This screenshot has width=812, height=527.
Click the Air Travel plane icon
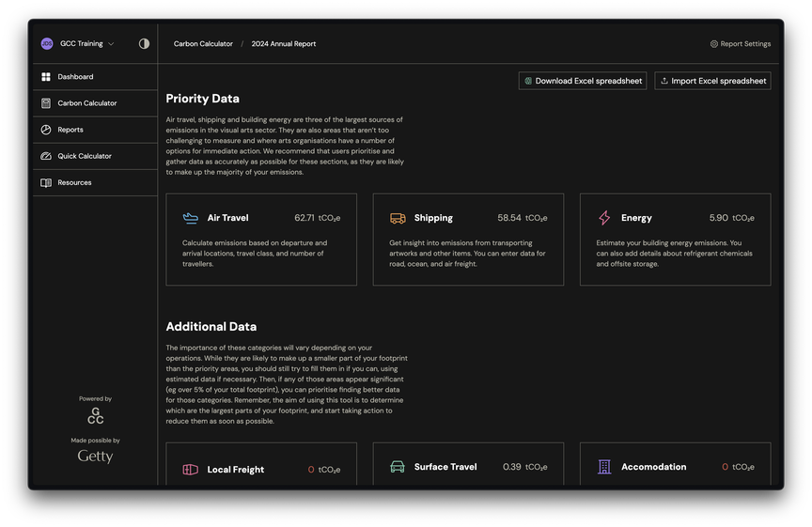point(191,218)
